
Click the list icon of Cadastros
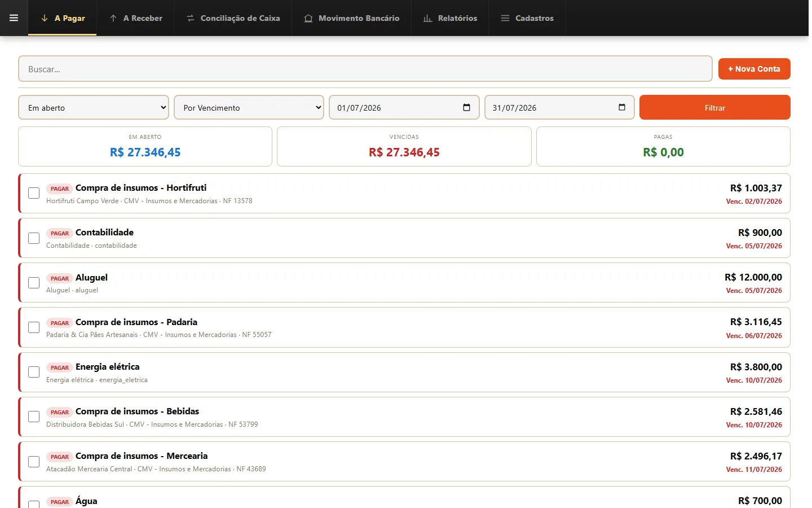pyautogui.click(x=505, y=18)
